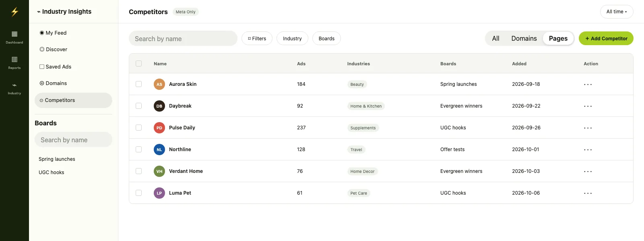The width and height of the screenshot is (644, 241).
Task: Click the Travel industry tag
Action: 356,150
